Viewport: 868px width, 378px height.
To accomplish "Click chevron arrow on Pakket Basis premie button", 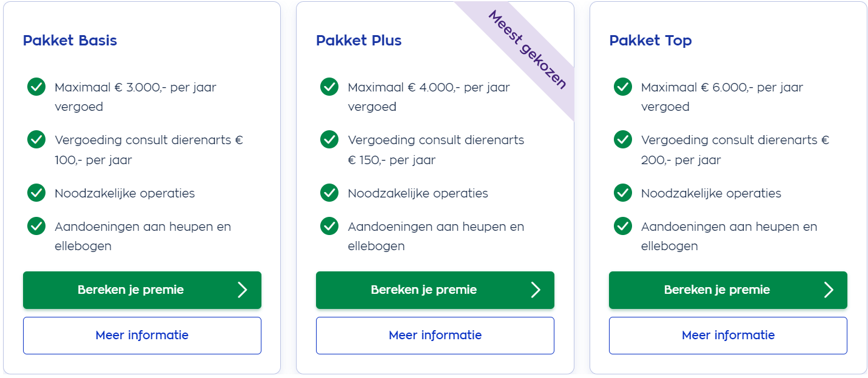I will point(243,290).
